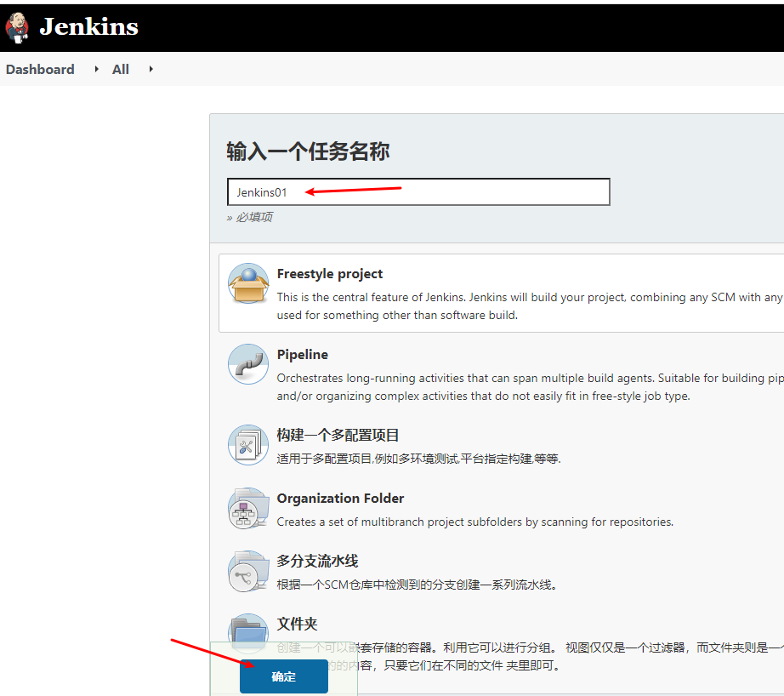Click the 文件夹 folder icon
The image size is (784, 696).
click(x=247, y=633)
